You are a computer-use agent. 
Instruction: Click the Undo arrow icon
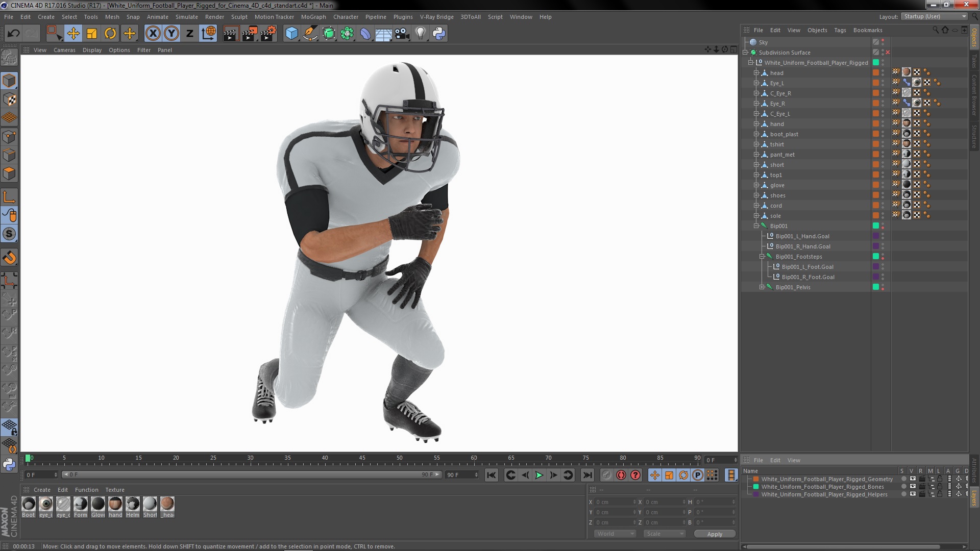[14, 34]
